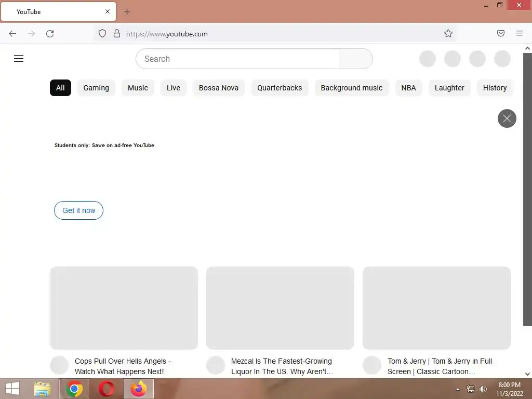
Task: Open the YouTube hamburger guide menu
Action: [x=19, y=58]
